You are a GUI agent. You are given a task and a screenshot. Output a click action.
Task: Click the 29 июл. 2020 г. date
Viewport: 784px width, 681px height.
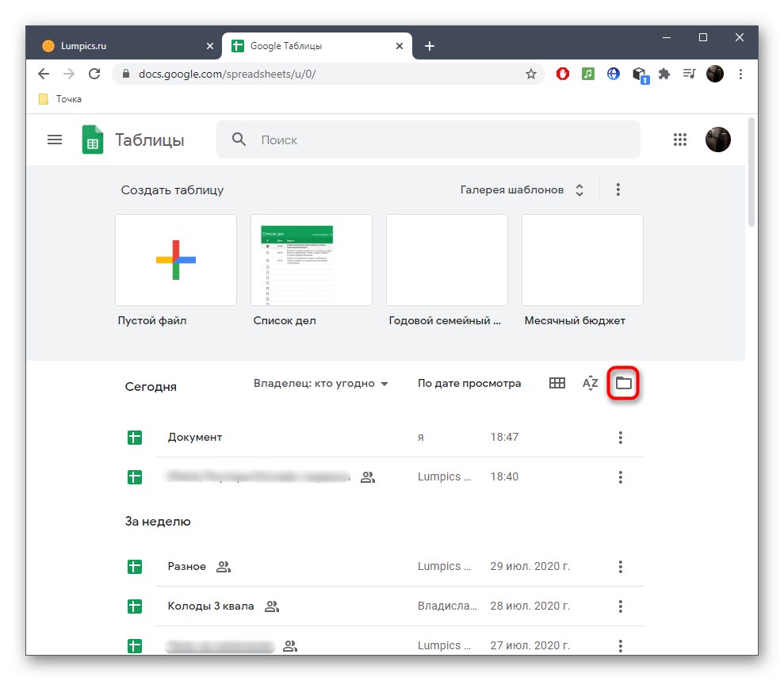tap(530, 566)
